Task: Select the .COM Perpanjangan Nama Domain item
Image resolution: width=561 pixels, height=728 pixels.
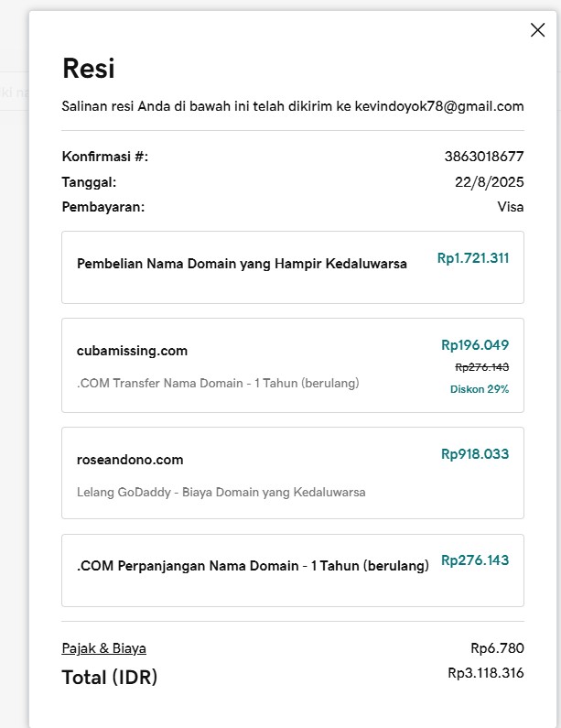Action: pyautogui.click(x=253, y=566)
